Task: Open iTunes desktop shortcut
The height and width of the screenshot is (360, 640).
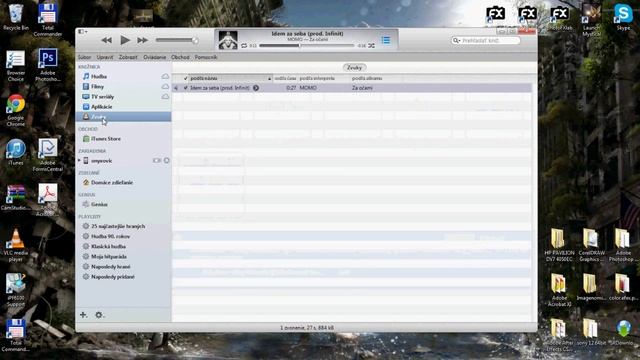Action: click(16, 152)
